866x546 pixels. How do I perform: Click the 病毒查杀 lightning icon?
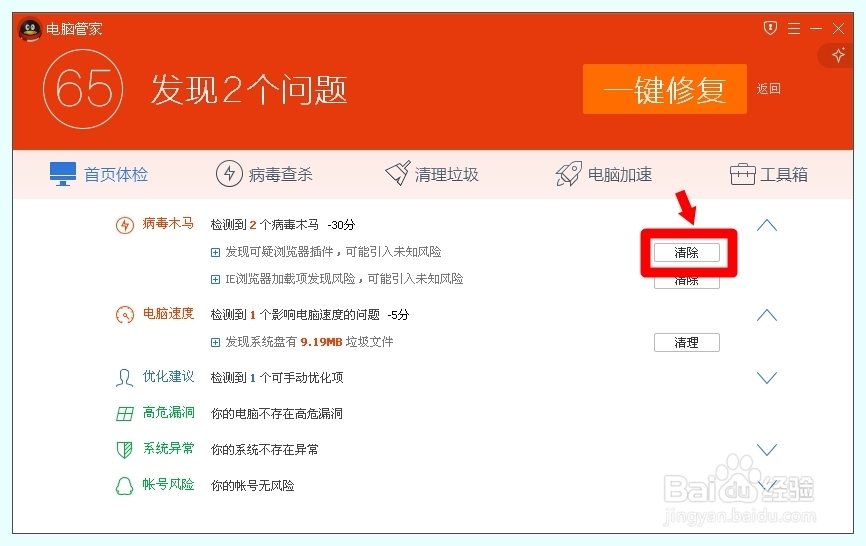[x=229, y=173]
